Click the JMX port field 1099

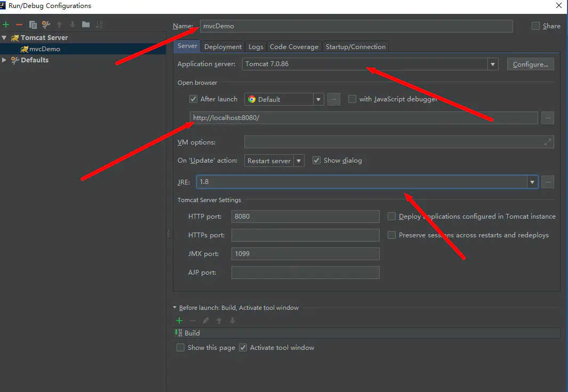coord(306,254)
